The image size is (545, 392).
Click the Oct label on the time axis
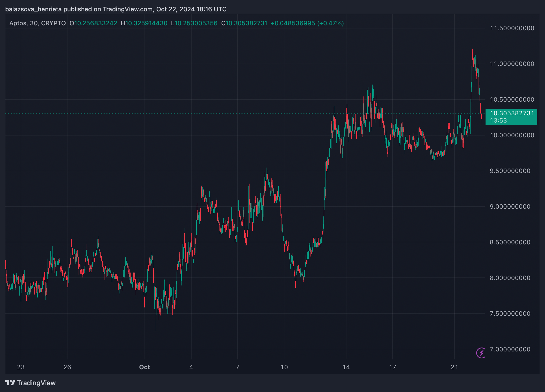[x=145, y=367]
